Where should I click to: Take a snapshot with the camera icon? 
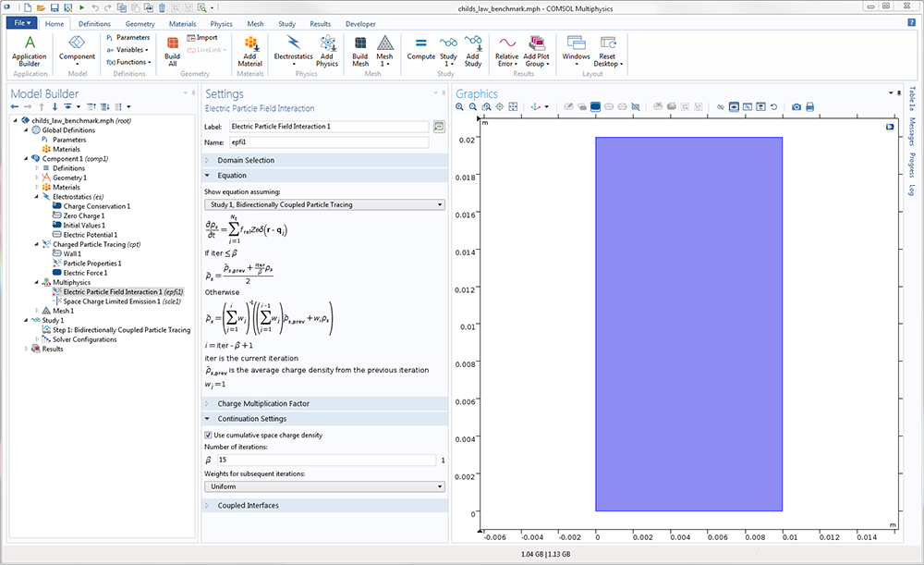(796, 107)
